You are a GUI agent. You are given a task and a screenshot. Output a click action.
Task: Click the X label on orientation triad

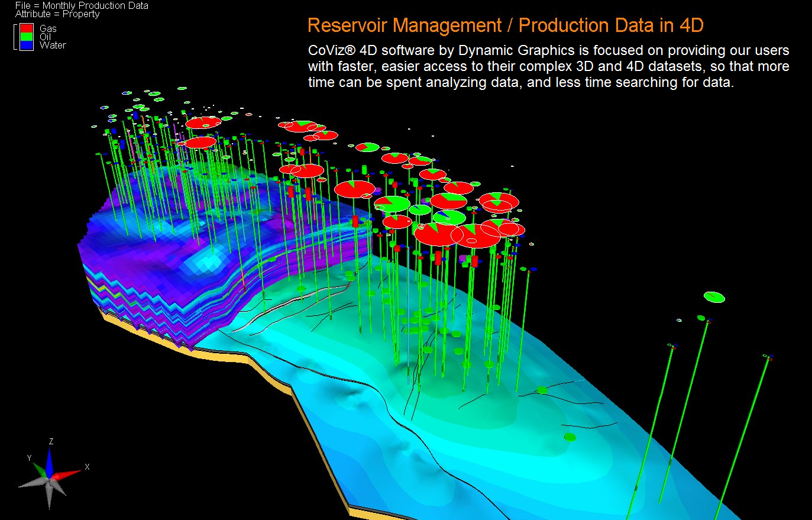(87, 467)
